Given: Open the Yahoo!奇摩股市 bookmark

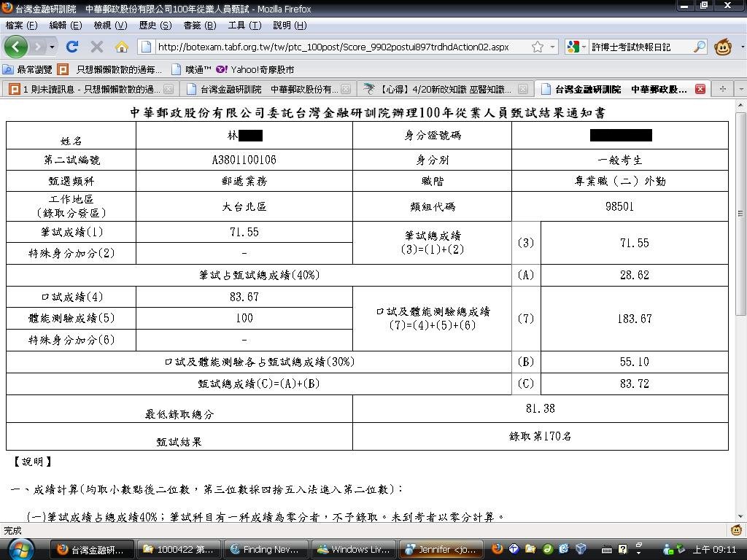Looking at the screenshot, I should (x=255, y=69).
